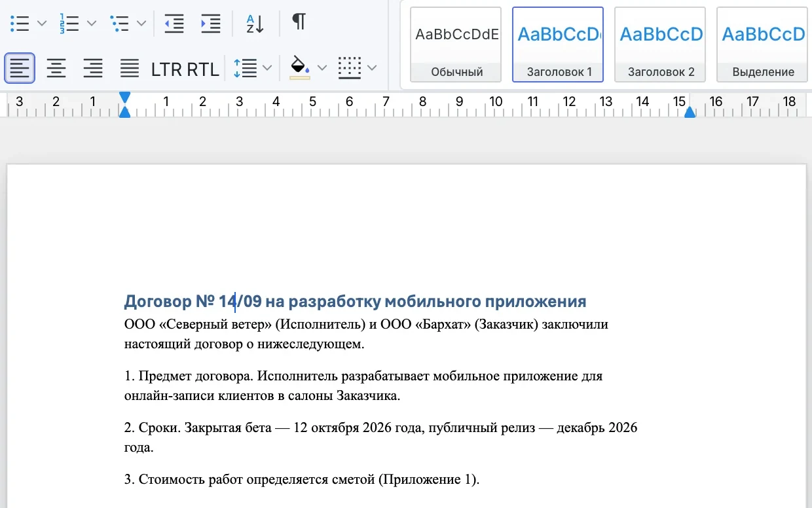Click the heading Договор № 14/09
Viewport: 812px width, 508px height.
[193, 302]
